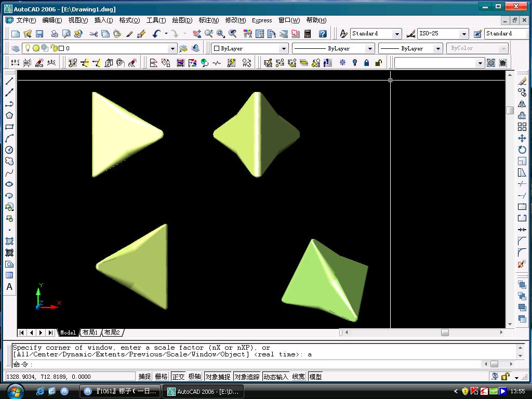
Task: Expand the ByLayer color dropdown
Action: pos(284,48)
